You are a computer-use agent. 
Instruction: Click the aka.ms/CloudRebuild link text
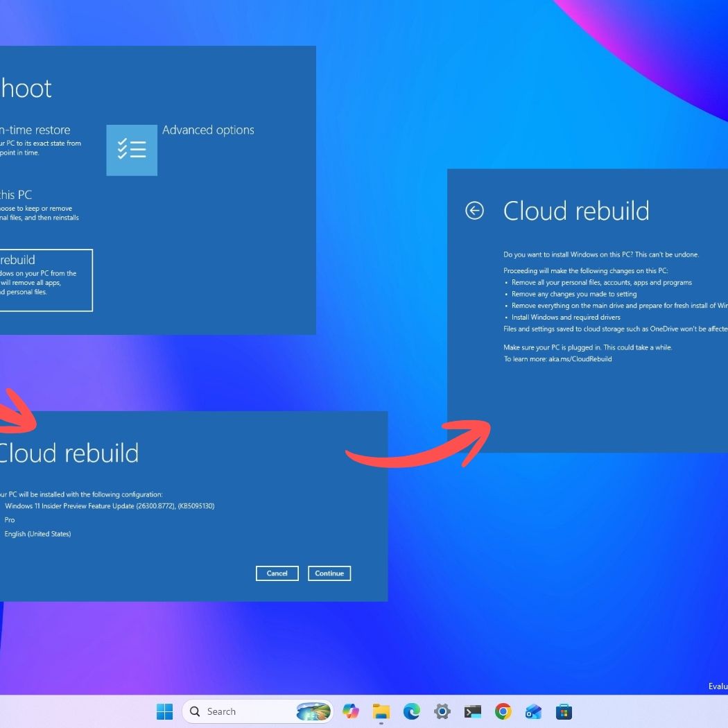(580, 359)
